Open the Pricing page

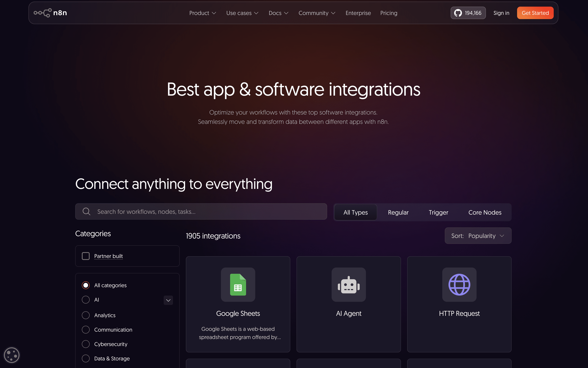point(389,13)
